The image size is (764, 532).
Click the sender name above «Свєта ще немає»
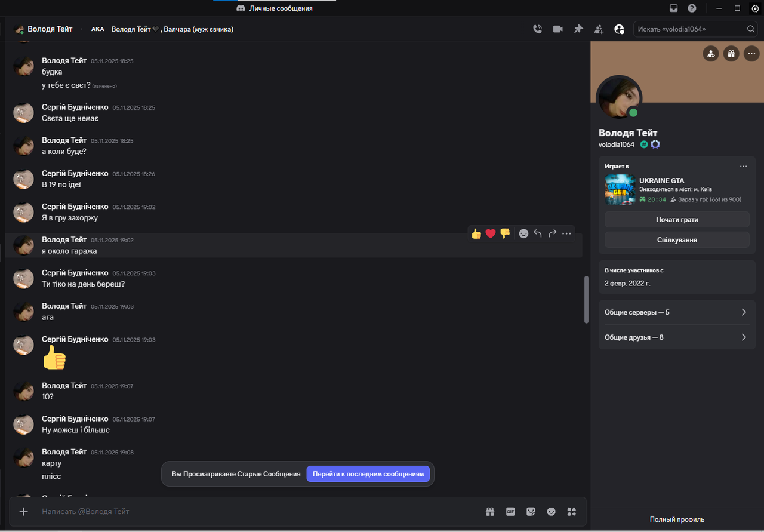coord(75,107)
